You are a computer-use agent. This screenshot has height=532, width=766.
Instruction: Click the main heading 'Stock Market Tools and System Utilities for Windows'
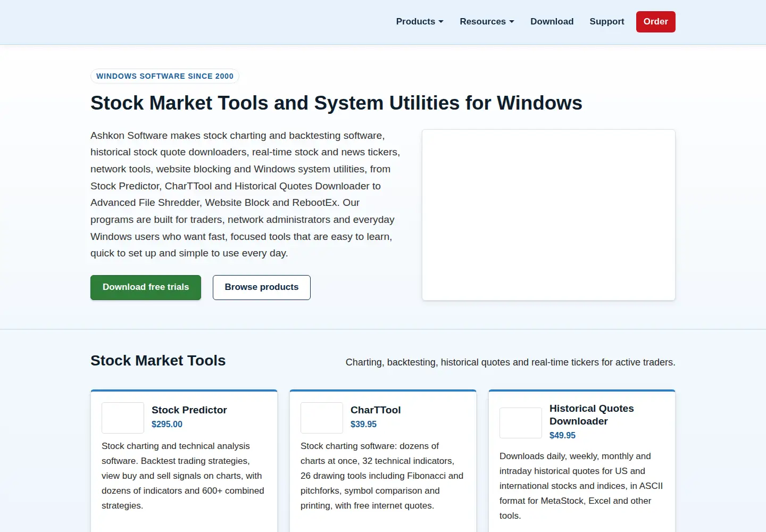[336, 103]
